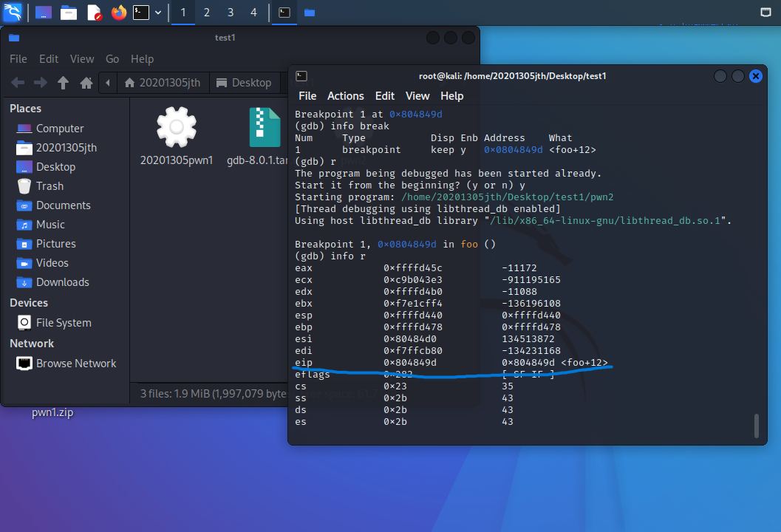The image size is (781, 532).
Task: Click the terminal's vertical scrollbar
Action: [757, 426]
